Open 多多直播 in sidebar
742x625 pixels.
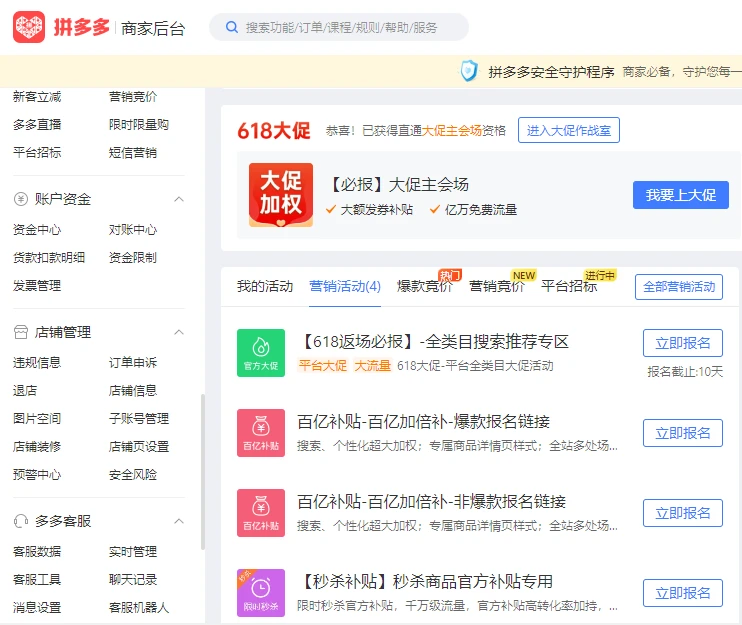click(37, 125)
